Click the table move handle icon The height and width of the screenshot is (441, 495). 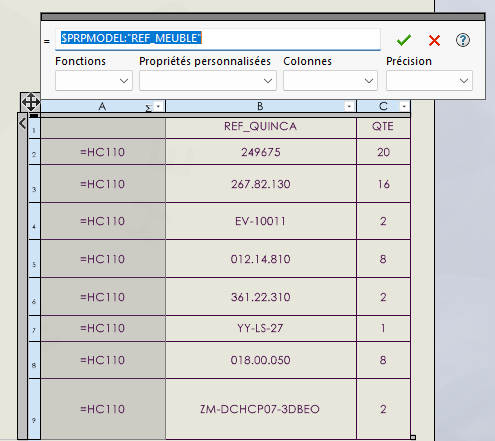tap(31, 102)
